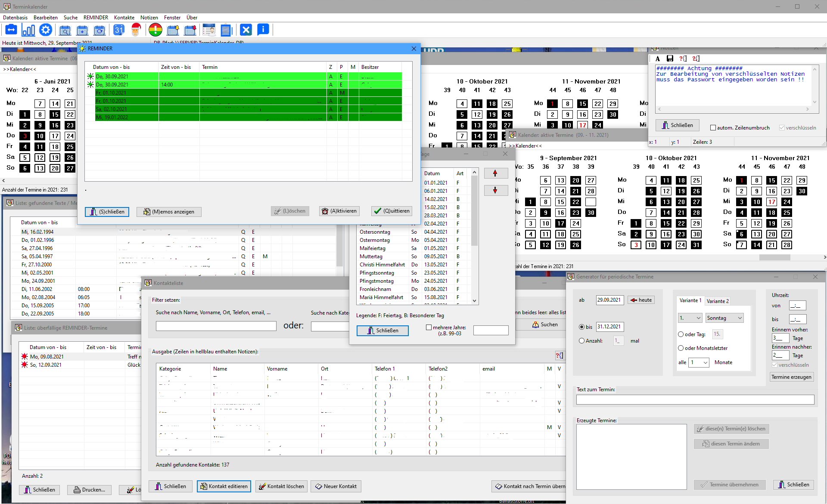Viewport: 827px width, 504px height.
Task: Enable the autom. Zeilenumbruch checkbox
Action: 713,128
